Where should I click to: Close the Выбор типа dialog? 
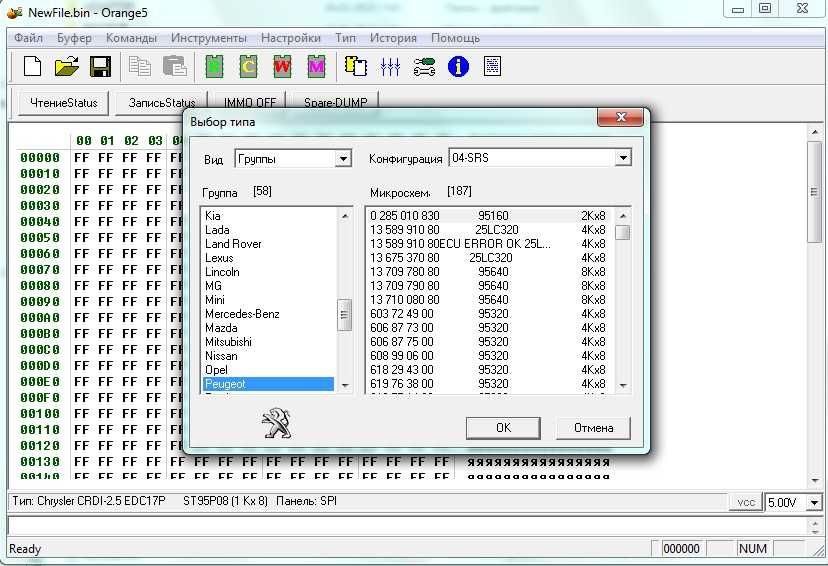(621, 117)
